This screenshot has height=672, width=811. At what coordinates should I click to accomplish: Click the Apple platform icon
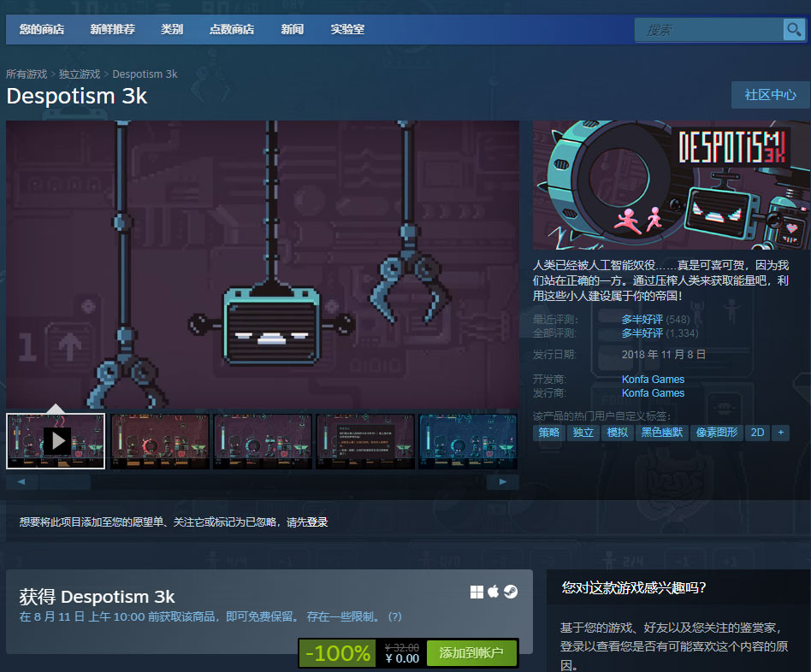(493, 592)
